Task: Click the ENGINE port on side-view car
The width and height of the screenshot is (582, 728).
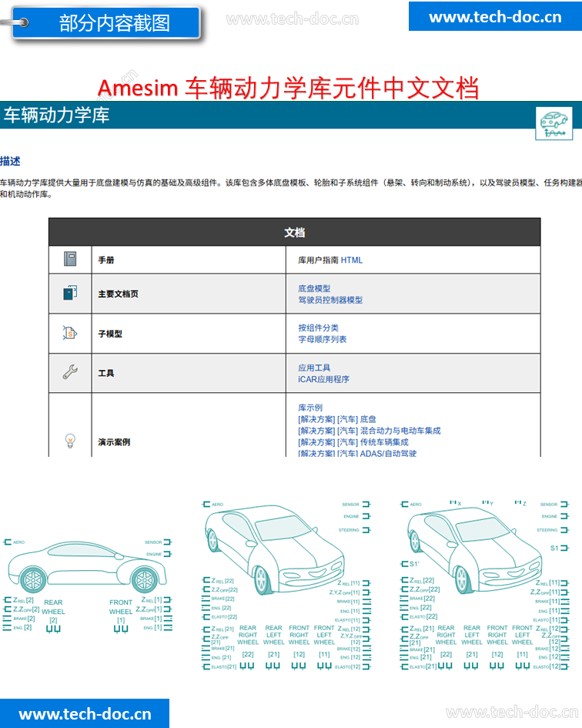Action: pyautogui.click(x=159, y=554)
